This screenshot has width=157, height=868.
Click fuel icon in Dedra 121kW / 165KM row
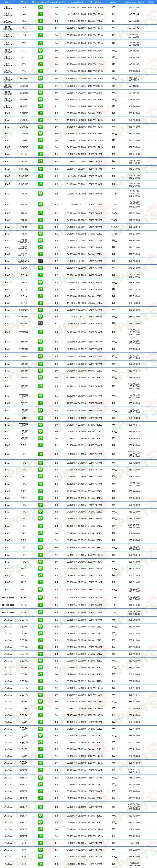pyautogui.click(x=40, y=688)
